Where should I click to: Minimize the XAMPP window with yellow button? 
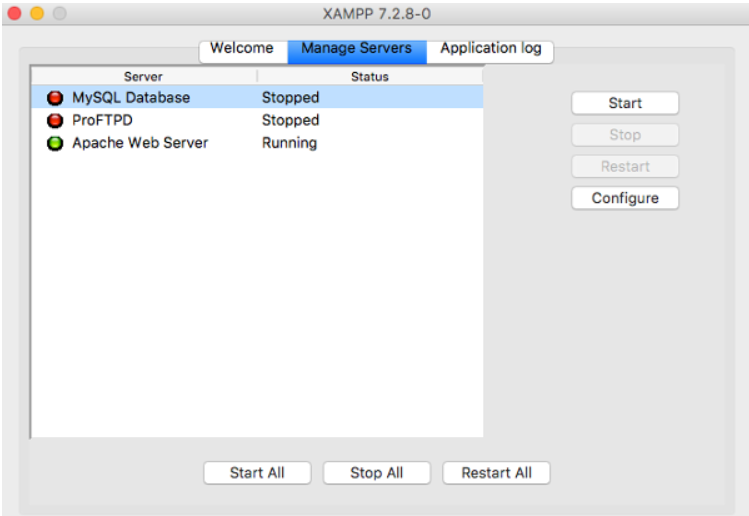[37, 13]
